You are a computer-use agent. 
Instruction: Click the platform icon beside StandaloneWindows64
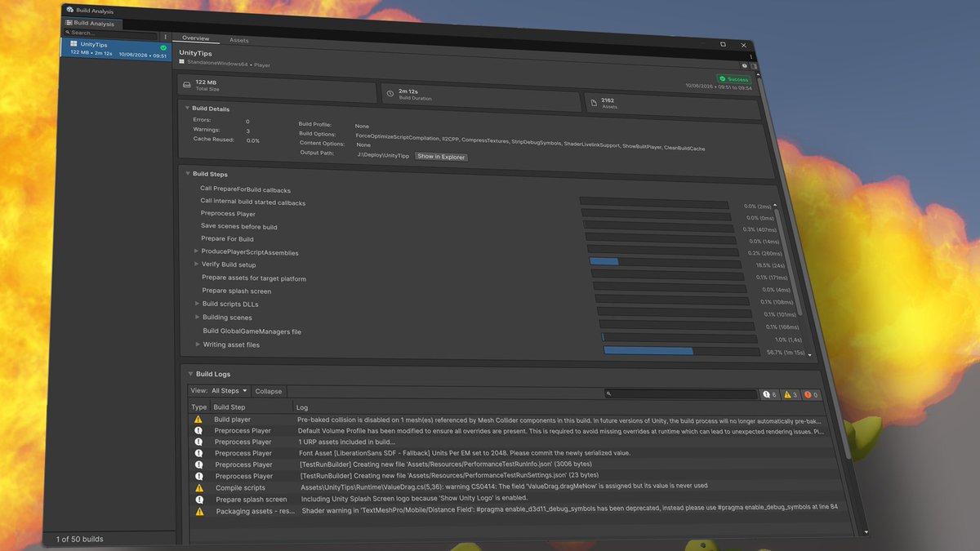(182, 61)
